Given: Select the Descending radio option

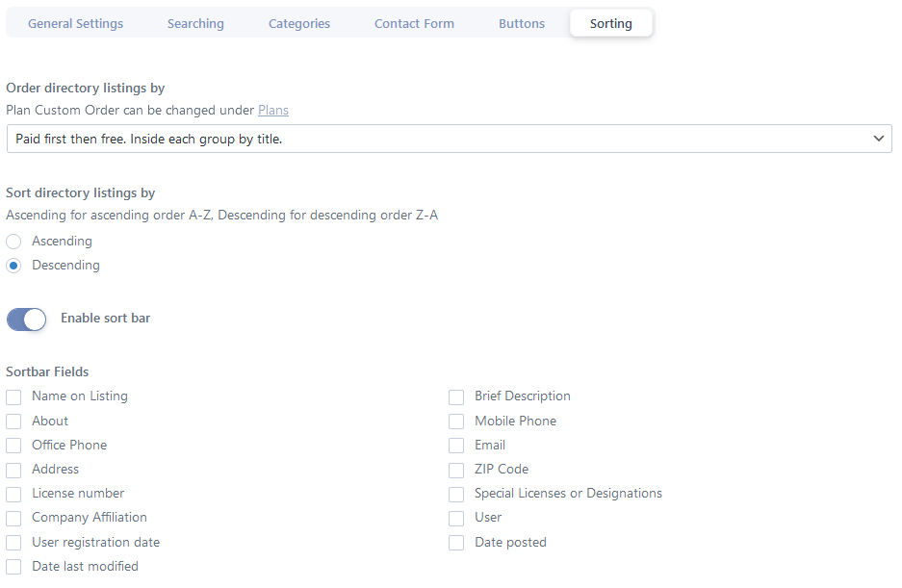Looking at the screenshot, I should (13, 266).
